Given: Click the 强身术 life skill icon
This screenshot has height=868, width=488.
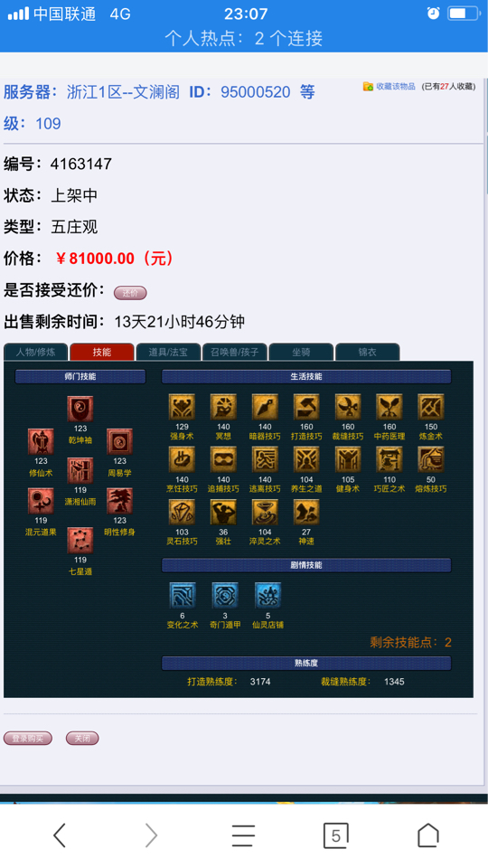Looking at the screenshot, I should coord(182,408).
